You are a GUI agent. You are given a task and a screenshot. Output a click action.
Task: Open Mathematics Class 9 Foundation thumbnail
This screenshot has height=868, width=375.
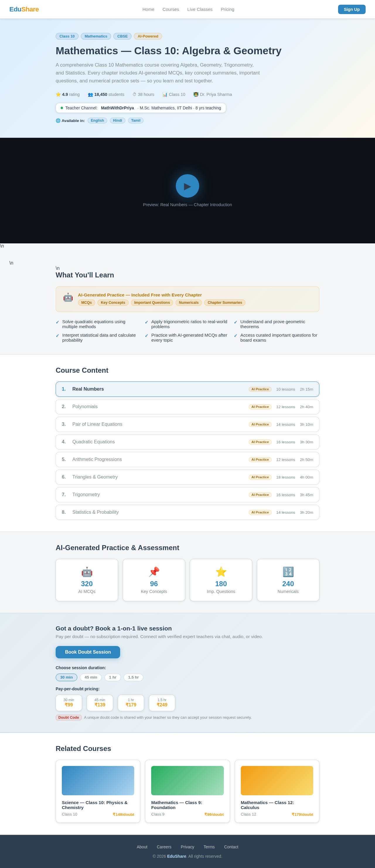[187, 780]
